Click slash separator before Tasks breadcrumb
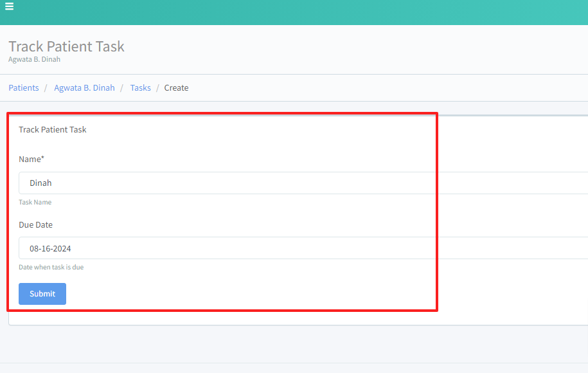The height and width of the screenshot is (373, 588). (122, 88)
